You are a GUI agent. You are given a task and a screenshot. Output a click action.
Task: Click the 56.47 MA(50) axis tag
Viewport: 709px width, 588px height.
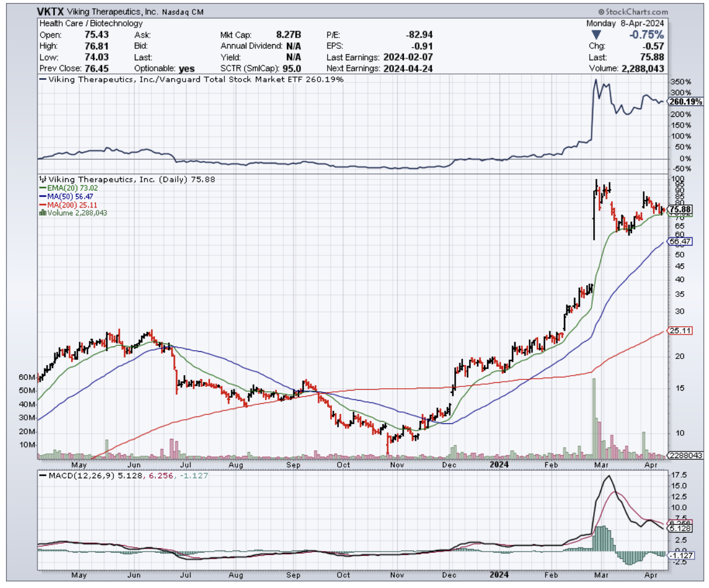tap(680, 242)
